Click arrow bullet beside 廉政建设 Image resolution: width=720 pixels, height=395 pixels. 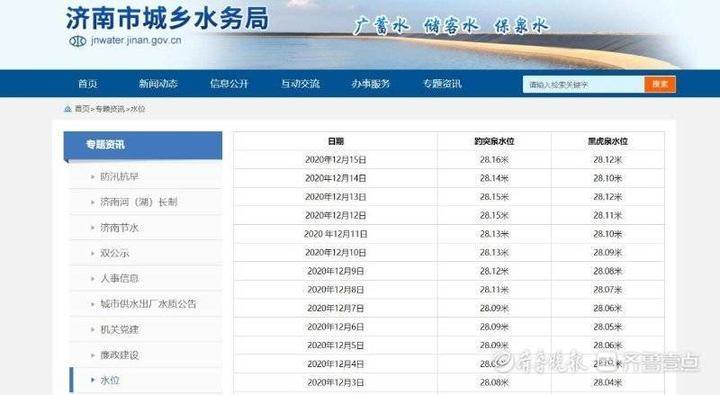click(x=93, y=355)
